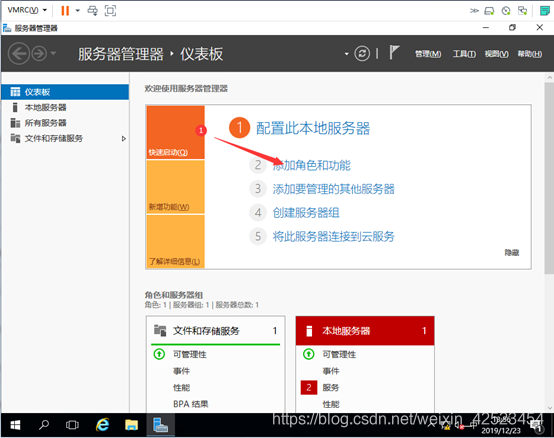Enter VMRC full screen mode
The height and width of the screenshot is (438, 554).
pyautogui.click(x=110, y=11)
